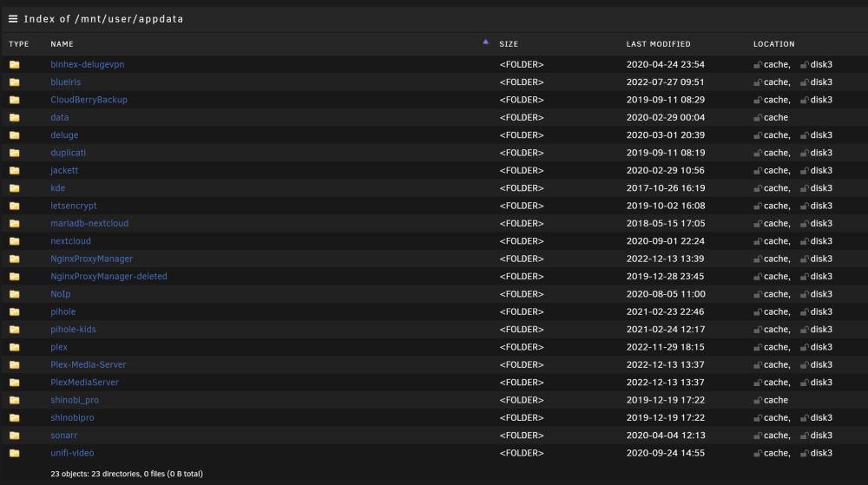This screenshot has width=868, height=485.
Task: Open the binhex-delugevpn folder link
Action: click(x=88, y=65)
